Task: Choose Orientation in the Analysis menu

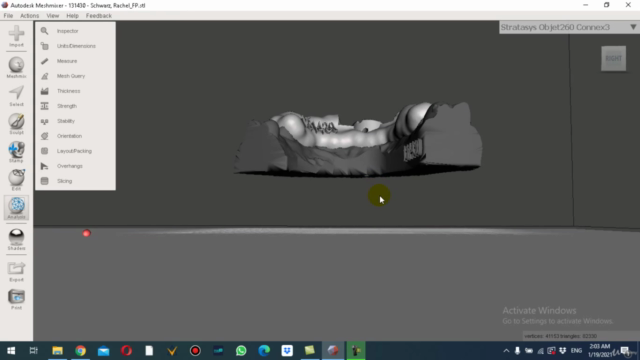Action: (x=69, y=136)
